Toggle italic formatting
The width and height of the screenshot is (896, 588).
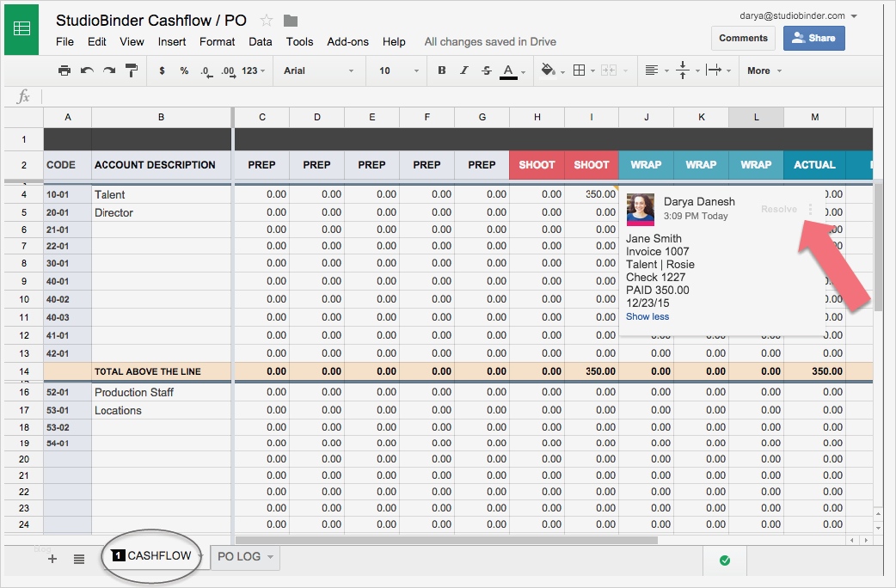(x=464, y=70)
